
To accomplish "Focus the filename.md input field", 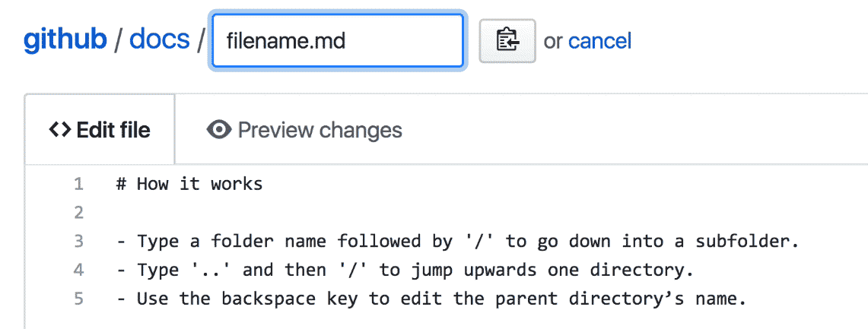I will pyautogui.click(x=337, y=40).
